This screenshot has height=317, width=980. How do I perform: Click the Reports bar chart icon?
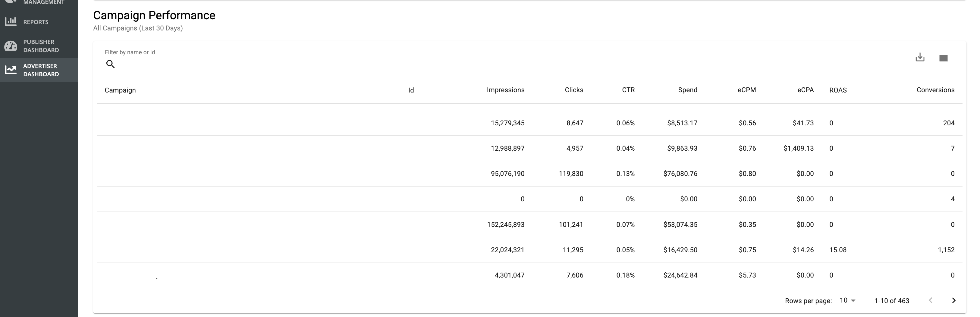tap(11, 21)
